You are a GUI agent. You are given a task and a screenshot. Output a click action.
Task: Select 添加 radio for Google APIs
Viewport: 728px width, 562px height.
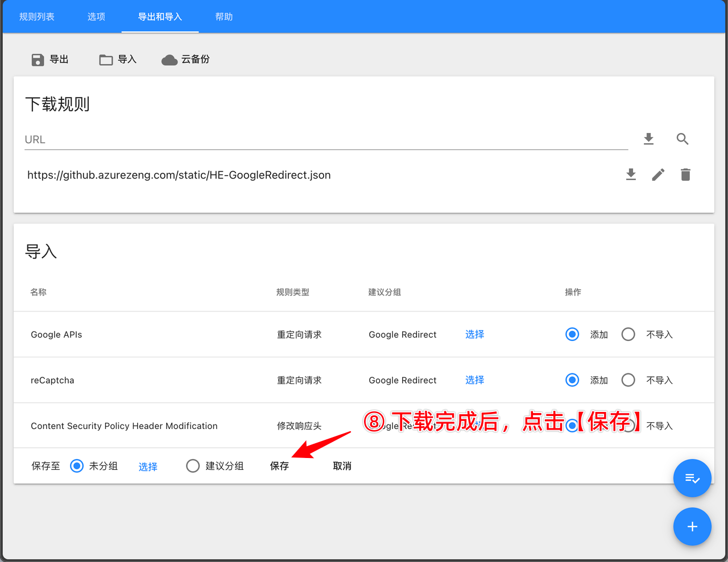[x=572, y=334]
